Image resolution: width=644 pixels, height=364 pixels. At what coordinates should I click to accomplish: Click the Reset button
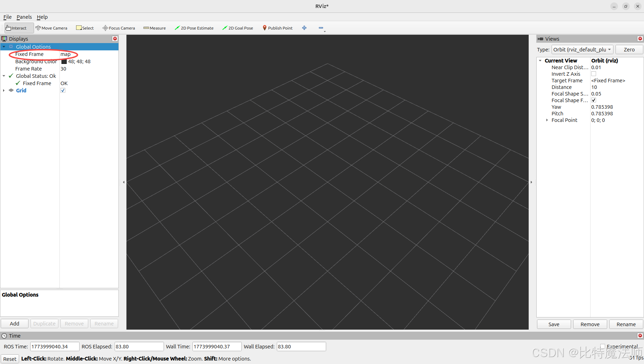[10, 359]
